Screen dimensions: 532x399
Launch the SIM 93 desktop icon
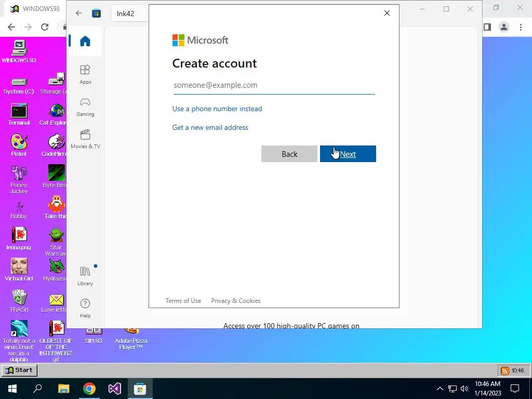(94, 337)
